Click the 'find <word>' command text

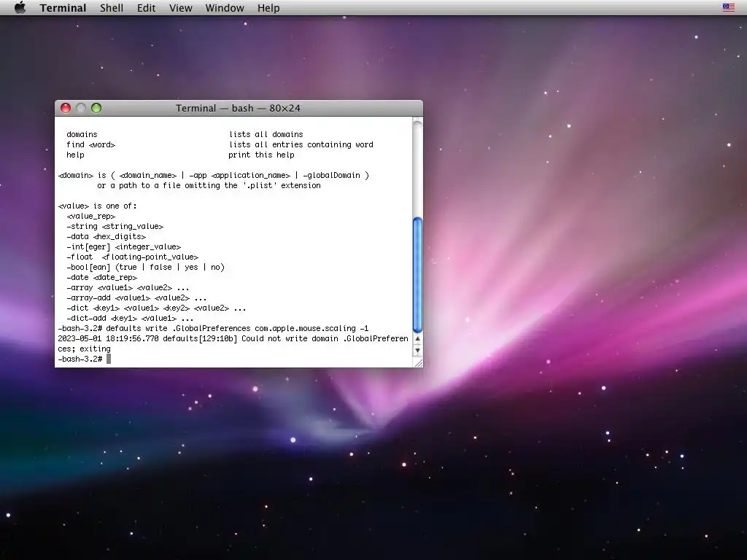(91, 145)
